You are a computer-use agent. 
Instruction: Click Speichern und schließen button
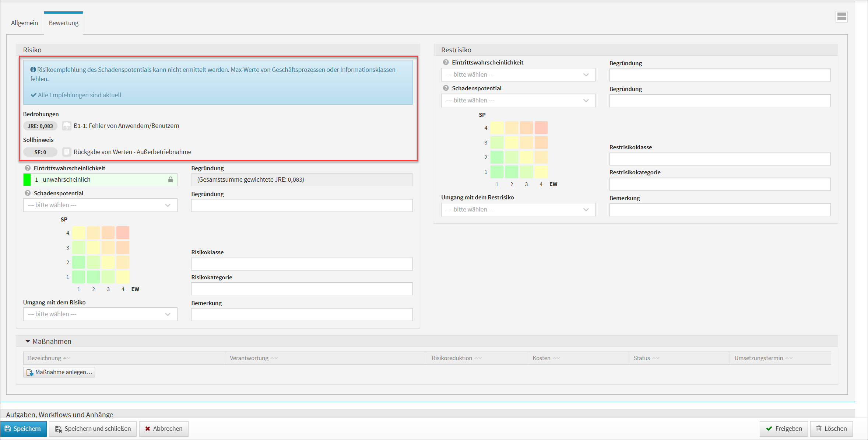pos(93,429)
